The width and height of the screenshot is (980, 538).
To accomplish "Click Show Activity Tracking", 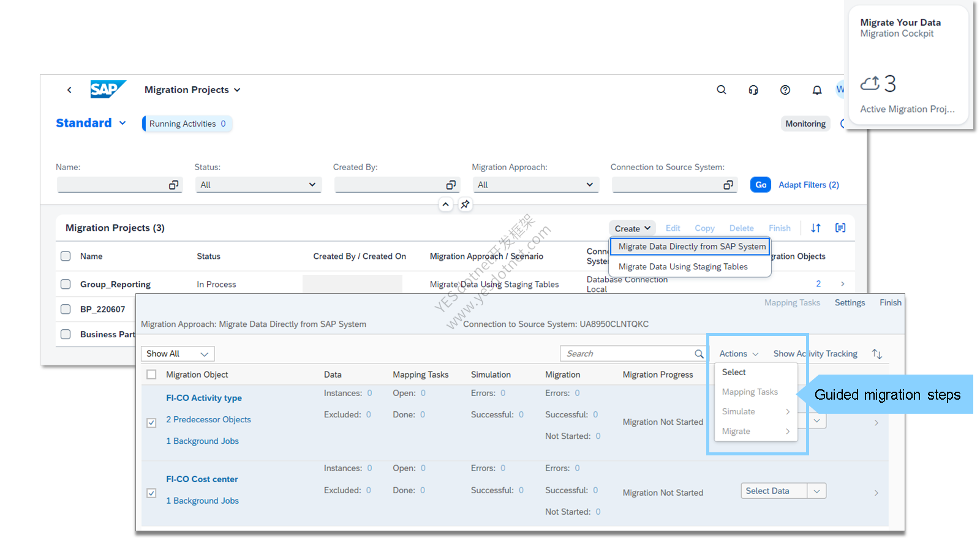I will pyautogui.click(x=815, y=354).
